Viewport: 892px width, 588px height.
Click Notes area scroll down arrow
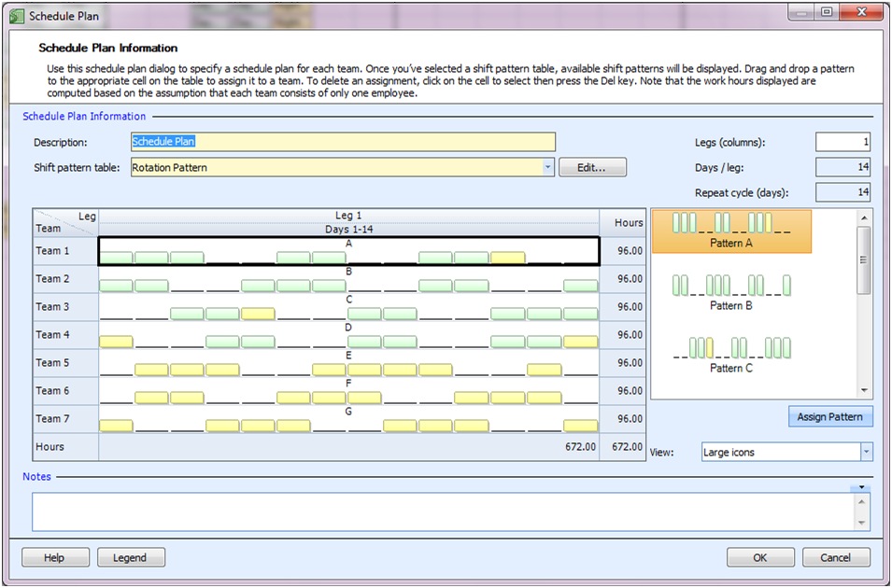861,523
